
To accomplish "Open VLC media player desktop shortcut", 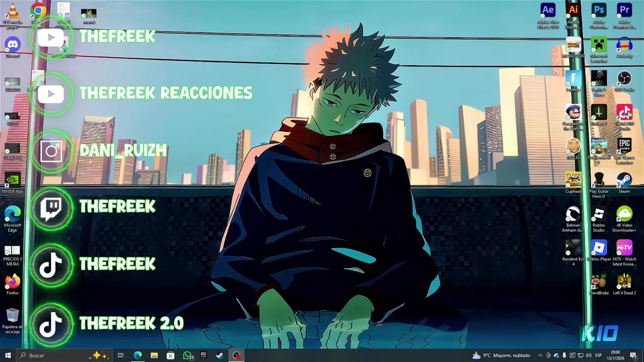I will pos(12,15).
